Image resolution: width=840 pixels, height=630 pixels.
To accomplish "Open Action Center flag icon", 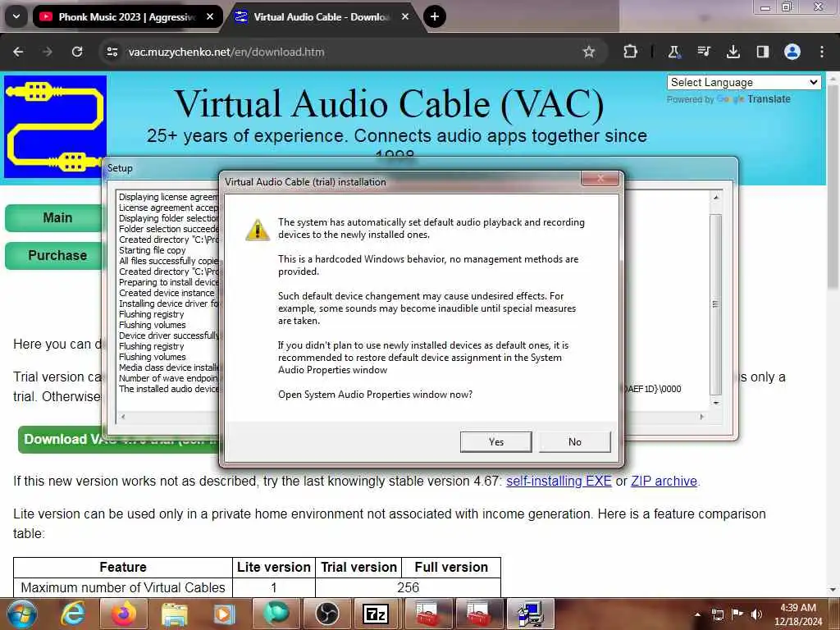I will point(737,614).
